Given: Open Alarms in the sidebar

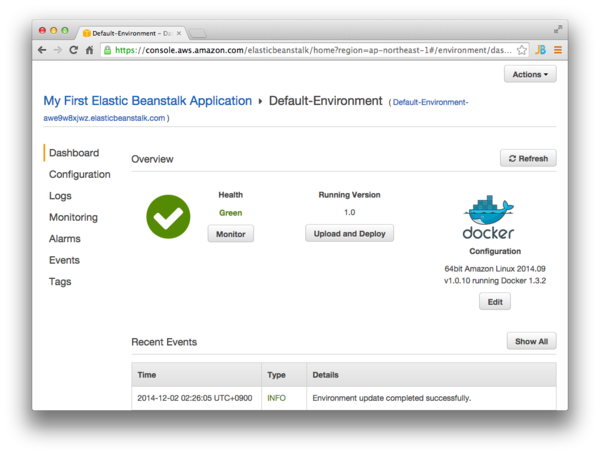Looking at the screenshot, I should pos(65,239).
